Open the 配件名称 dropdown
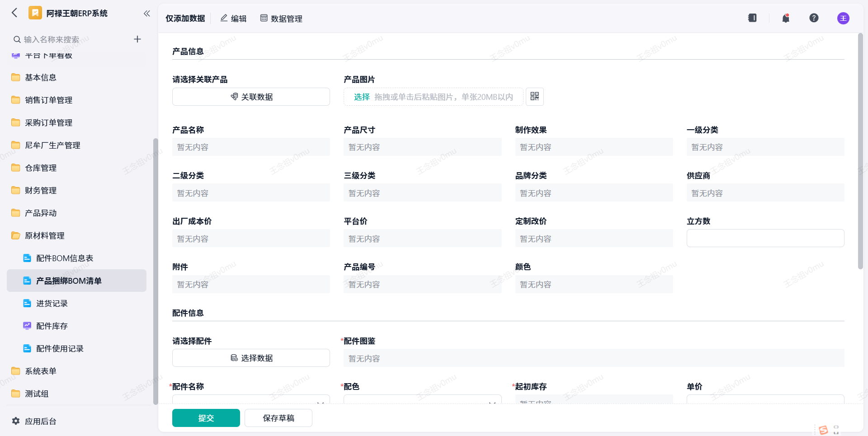This screenshot has height=436, width=868. [x=251, y=399]
